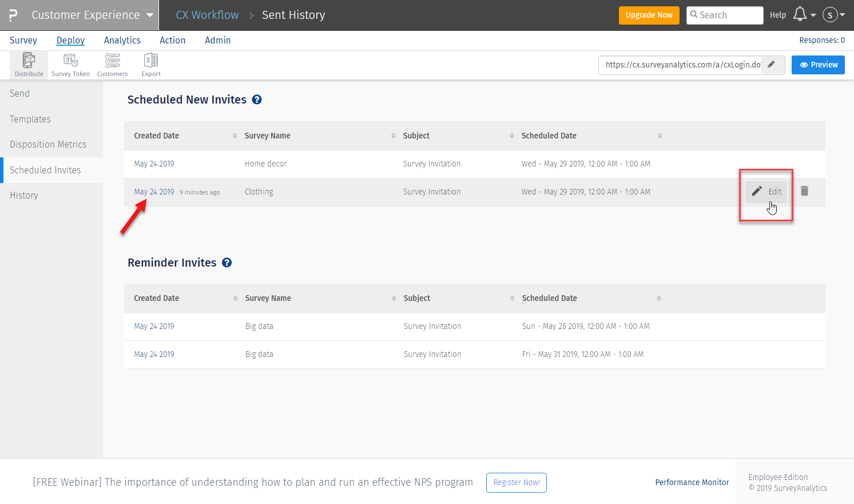
Task: Edit the survey URL with pencil icon
Action: (772, 65)
